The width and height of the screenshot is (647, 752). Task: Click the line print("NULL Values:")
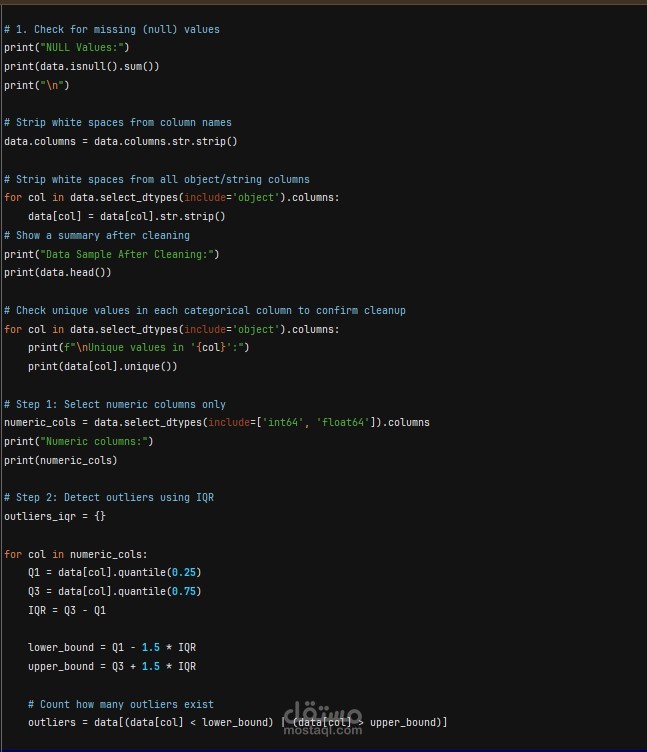pos(67,47)
